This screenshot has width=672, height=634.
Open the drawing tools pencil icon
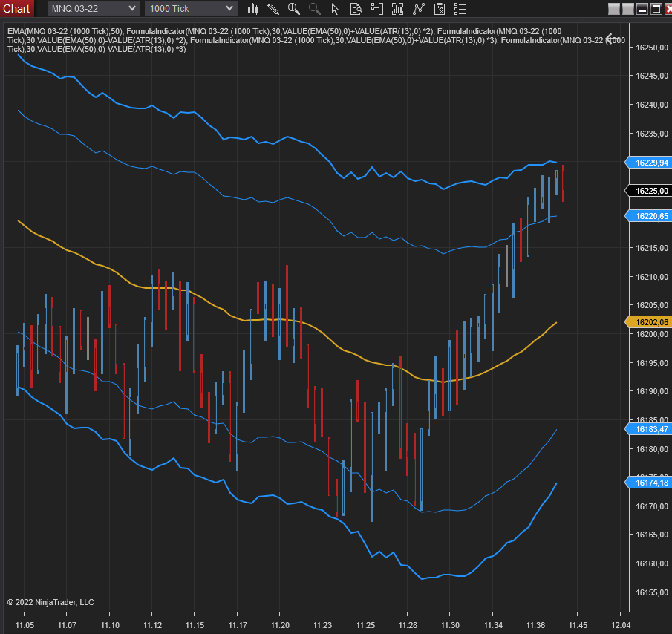tap(273, 9)
